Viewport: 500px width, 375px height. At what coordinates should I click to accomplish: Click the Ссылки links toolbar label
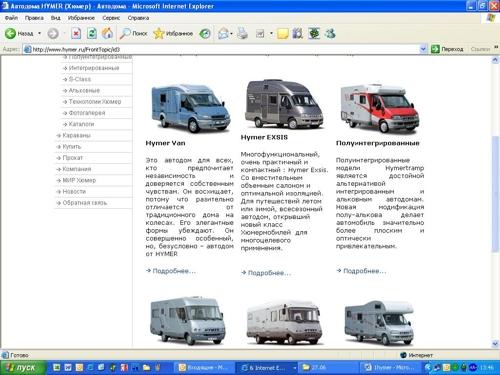click(x=480, y=49)
